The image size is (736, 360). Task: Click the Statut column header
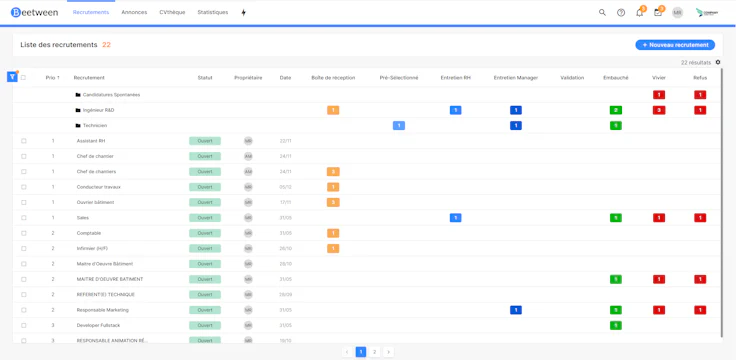[x=205, y=78]
